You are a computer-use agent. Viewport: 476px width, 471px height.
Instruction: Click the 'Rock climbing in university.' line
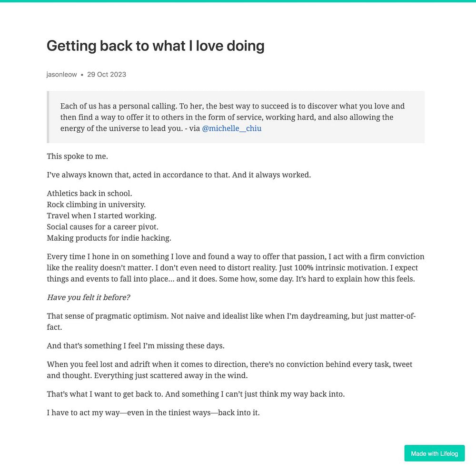click(96, 205)
